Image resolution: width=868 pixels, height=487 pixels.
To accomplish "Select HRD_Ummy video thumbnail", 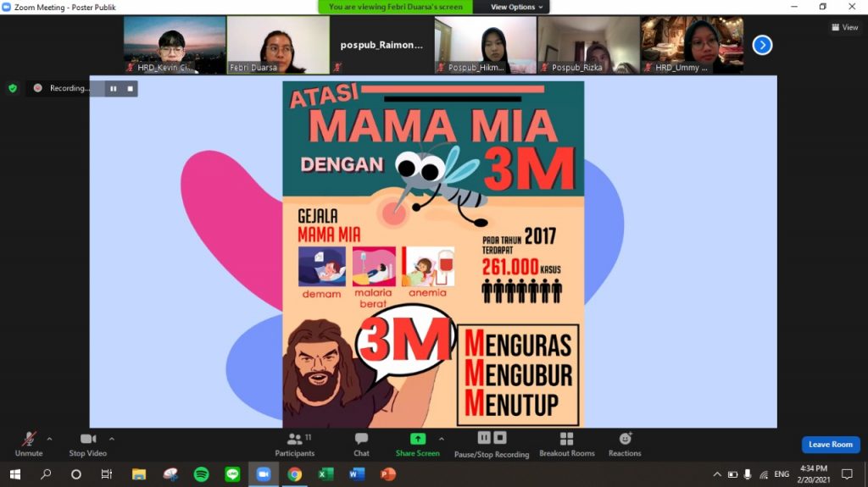I will pyautogui.click(x=692, y=45).
